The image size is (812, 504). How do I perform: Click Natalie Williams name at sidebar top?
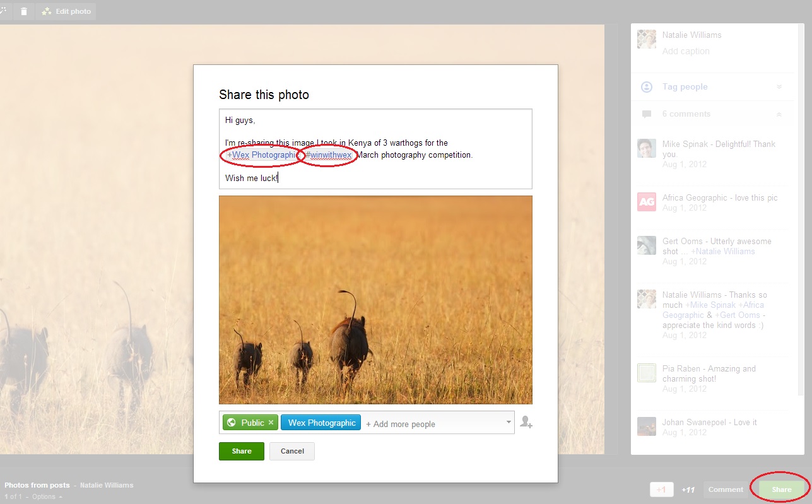(x=691, y=35)
